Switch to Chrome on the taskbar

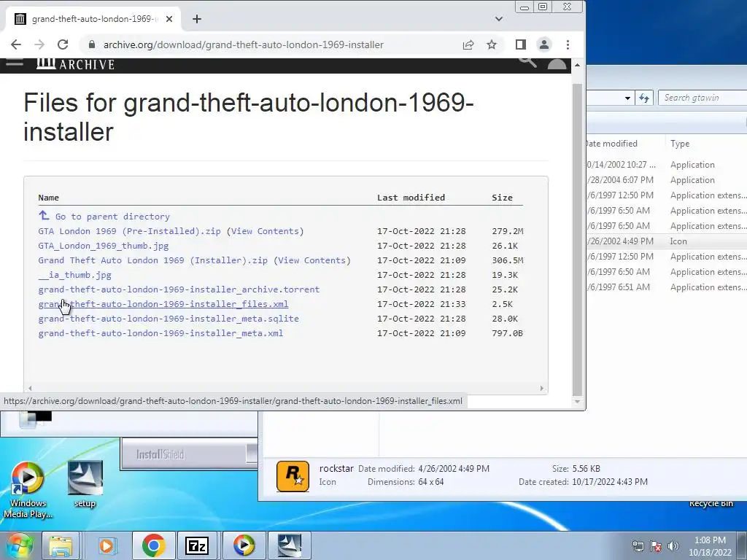pos(153,545)
